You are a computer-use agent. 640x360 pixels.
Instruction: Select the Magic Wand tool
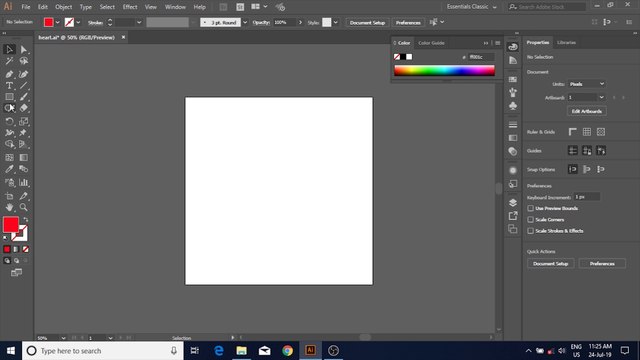point(9,61)
